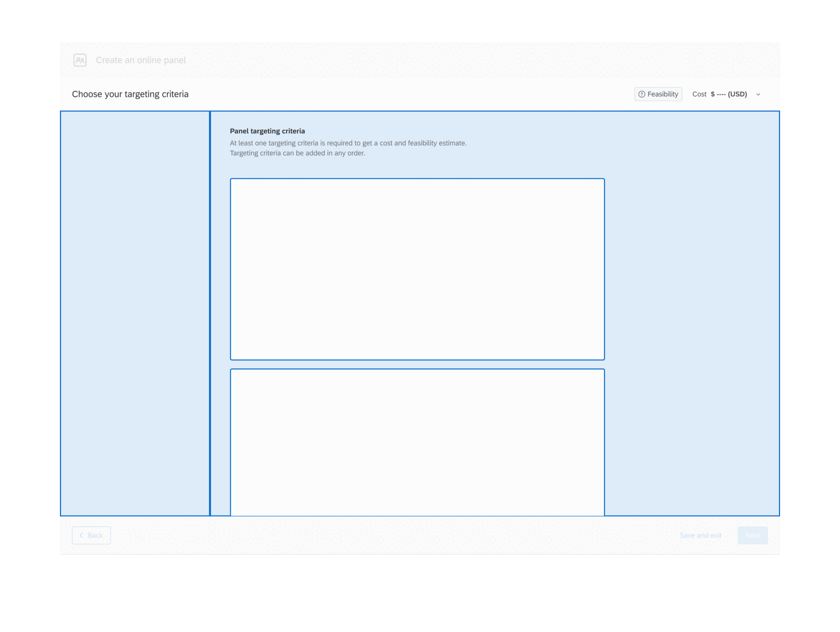The image size is (840, 632).
Task: Select the second empty targeting criteria card
Action: click(417, 442)
